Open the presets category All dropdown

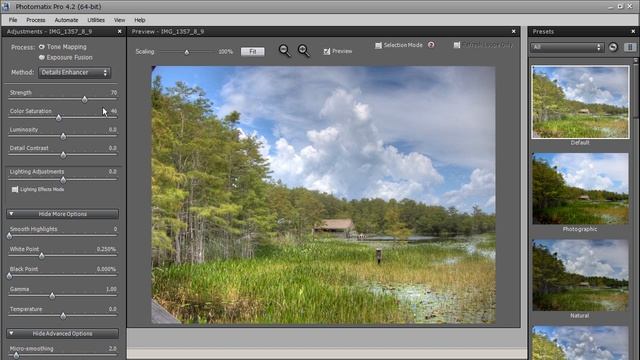[567, 47]
